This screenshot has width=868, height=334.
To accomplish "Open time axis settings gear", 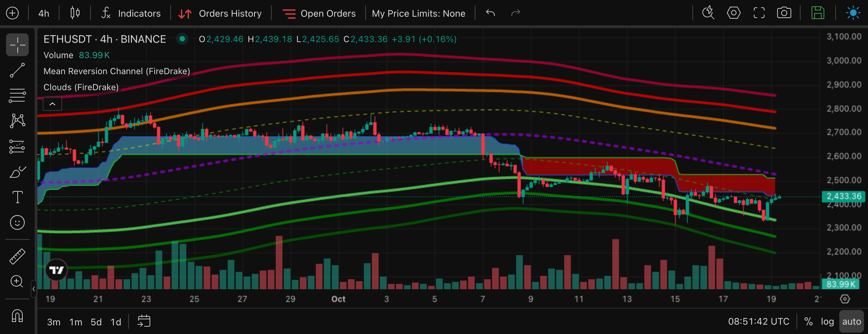I will point(845,299).
